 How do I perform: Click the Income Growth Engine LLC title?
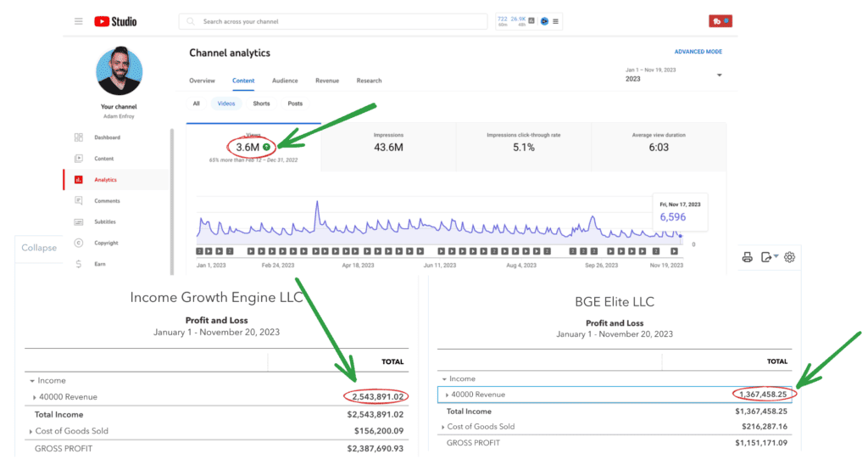click(x=216, y=298)
